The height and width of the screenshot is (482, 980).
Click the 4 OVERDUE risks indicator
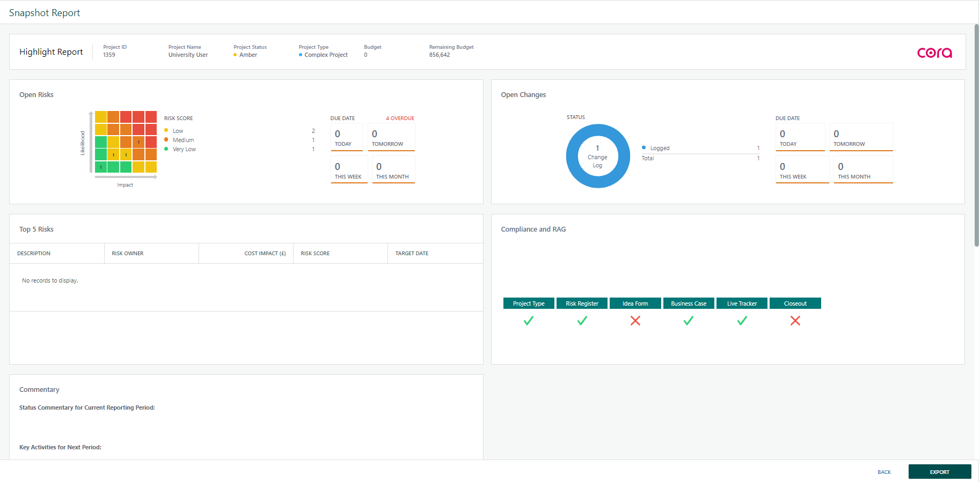tap(400, 118)
